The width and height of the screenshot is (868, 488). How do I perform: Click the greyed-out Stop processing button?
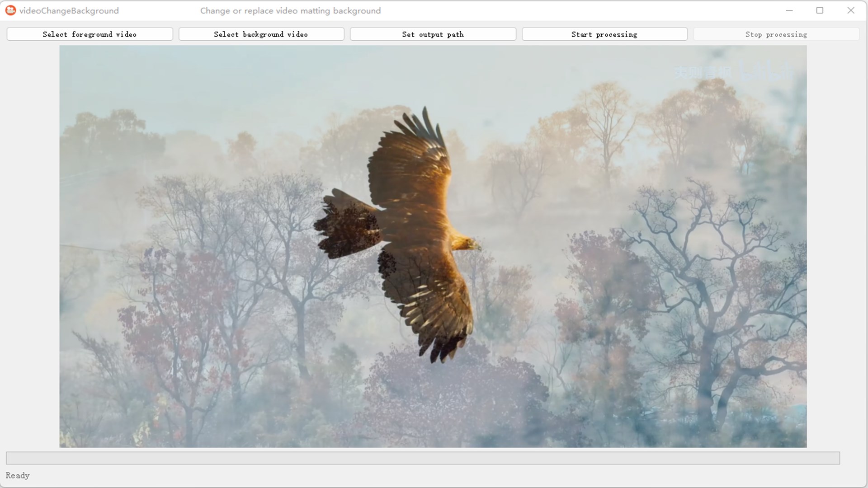[776, 34]
